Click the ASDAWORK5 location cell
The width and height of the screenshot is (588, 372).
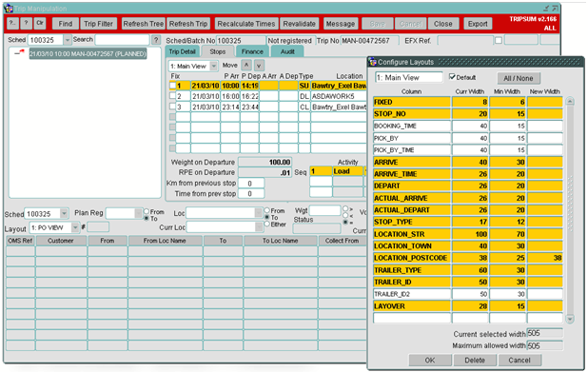[x=339, y=96]
